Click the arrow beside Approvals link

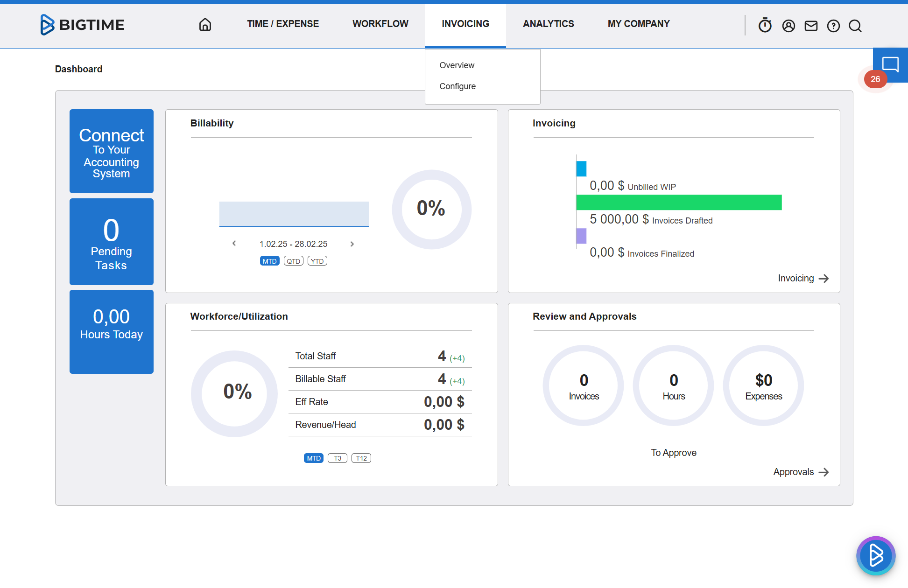tap(824, 472)
